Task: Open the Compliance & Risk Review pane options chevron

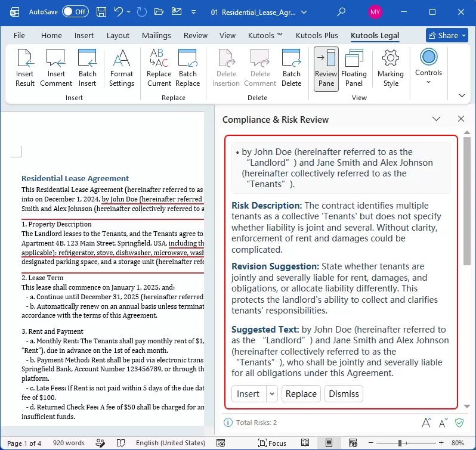Action: 436,119
